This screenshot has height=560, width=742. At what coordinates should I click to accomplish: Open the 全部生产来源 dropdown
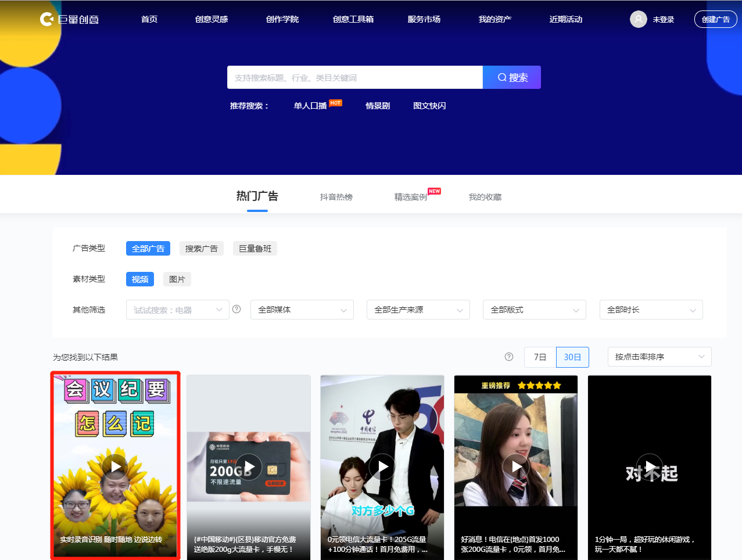[418, 310]
